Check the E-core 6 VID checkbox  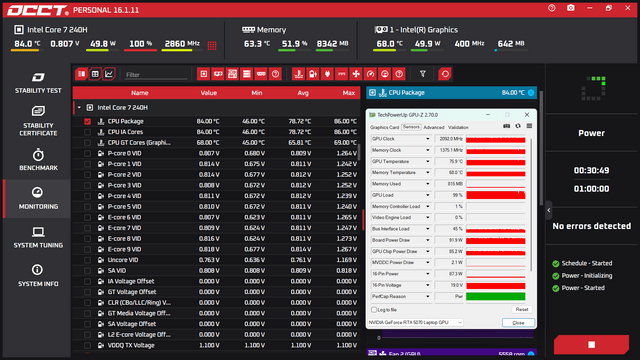87,217
